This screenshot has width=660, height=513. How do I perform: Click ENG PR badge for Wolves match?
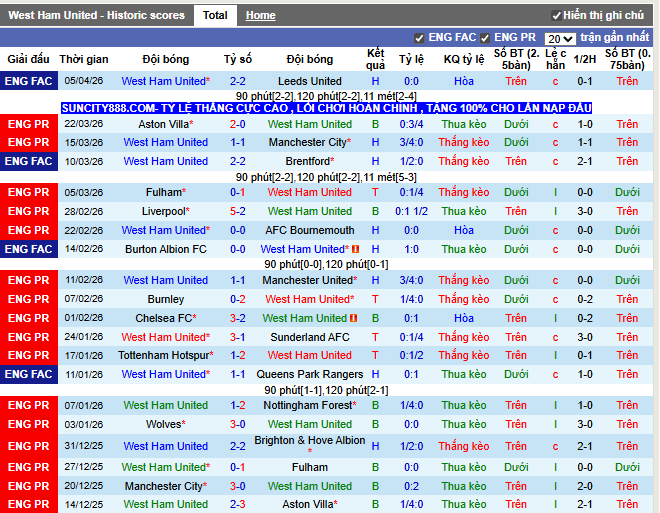coord(28,424)
